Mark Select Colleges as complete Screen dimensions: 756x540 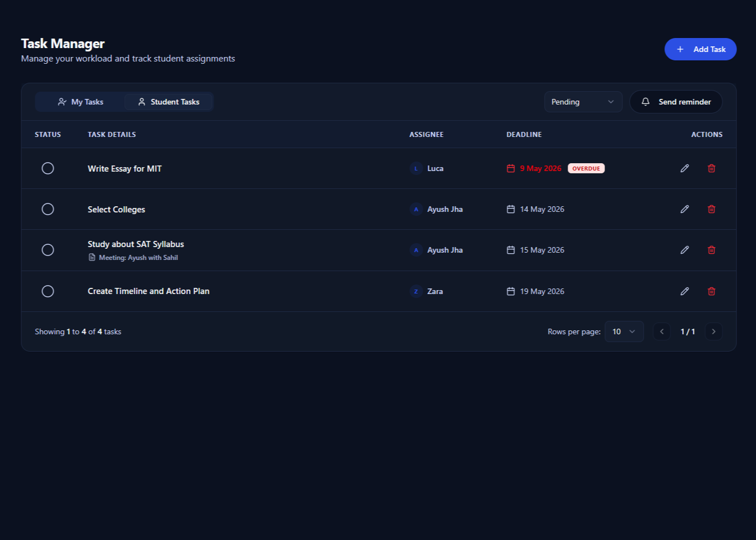48,209
